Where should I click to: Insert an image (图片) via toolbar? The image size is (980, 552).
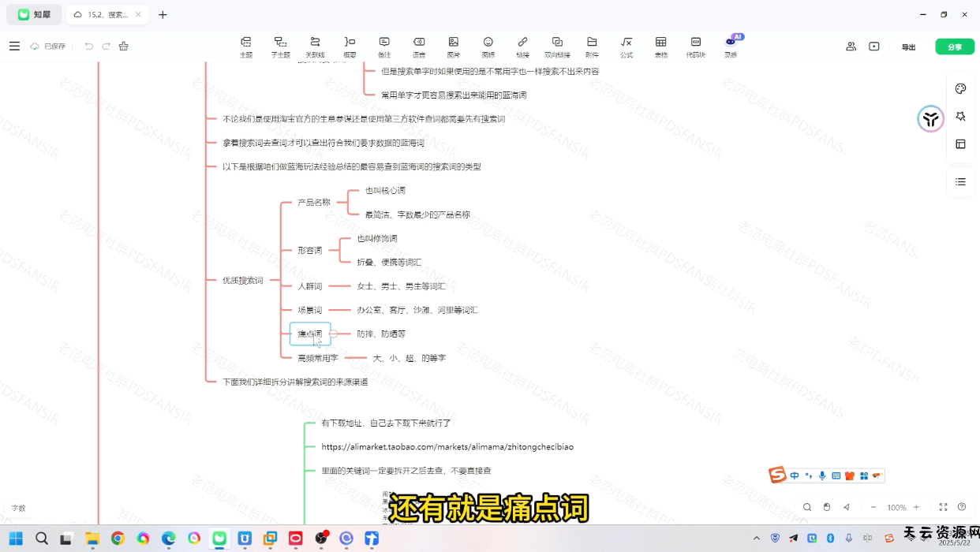[x=453, y=47]
